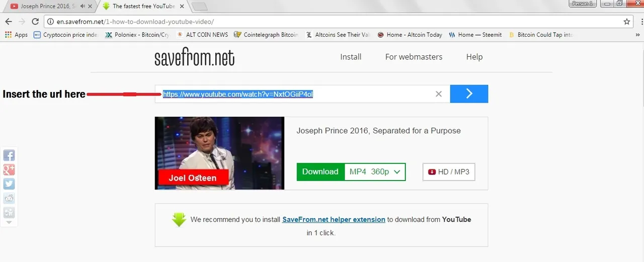The image size is (644, 262).
Task: Share on Facebook via sidebar icon
Action: (9, 155)
